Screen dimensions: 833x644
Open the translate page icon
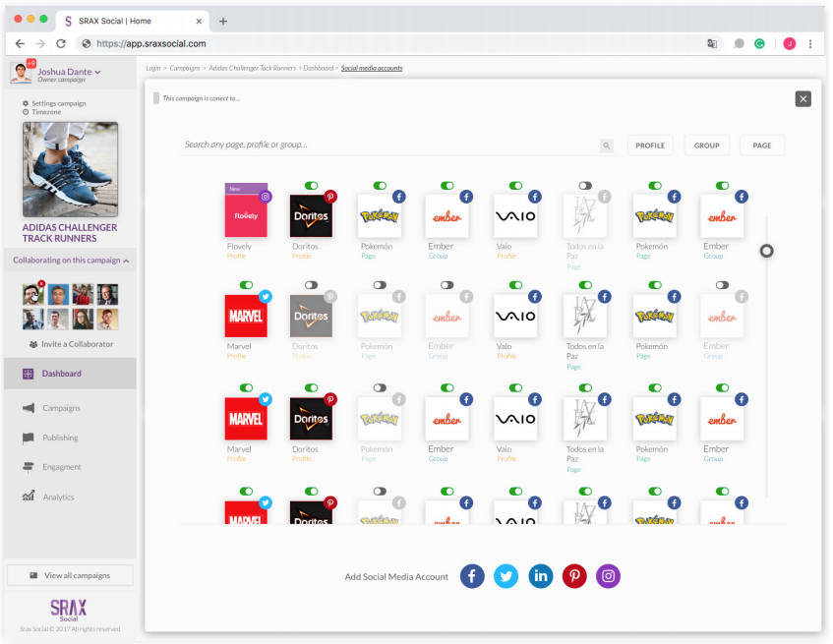click(712, 44)
